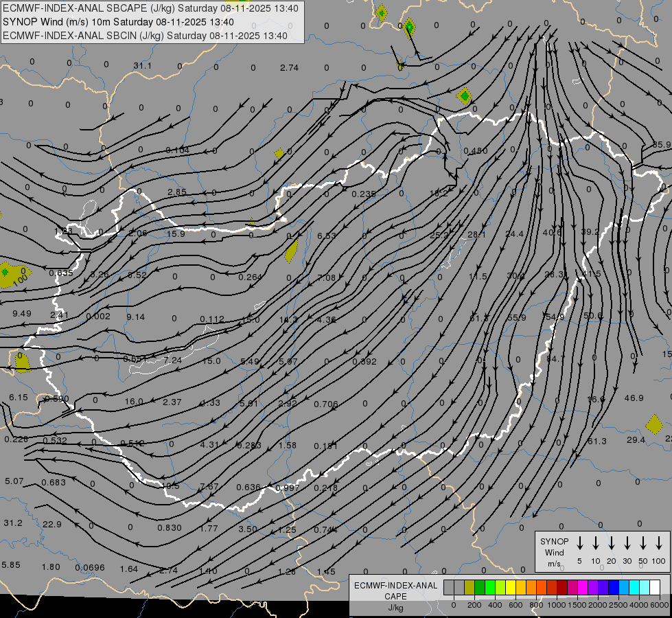Click the CAPE value 9.14
The width and height of the screenshot is (672, 618).
tap(135, 317)
